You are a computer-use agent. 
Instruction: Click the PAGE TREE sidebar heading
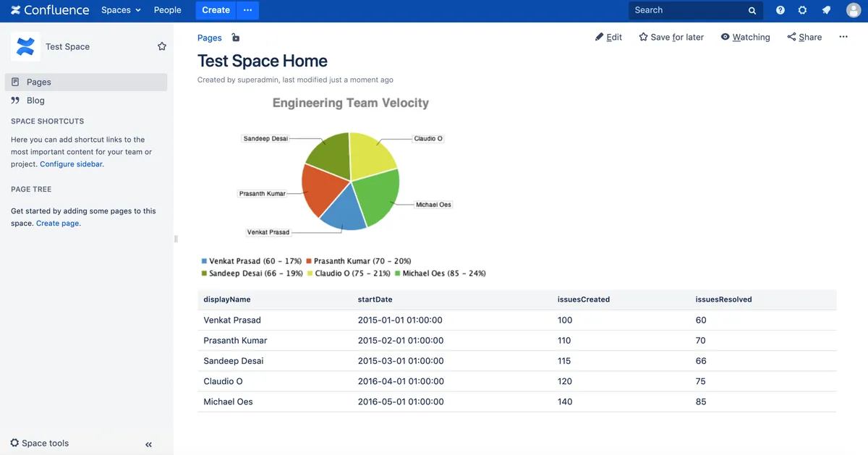pos(31,190)
